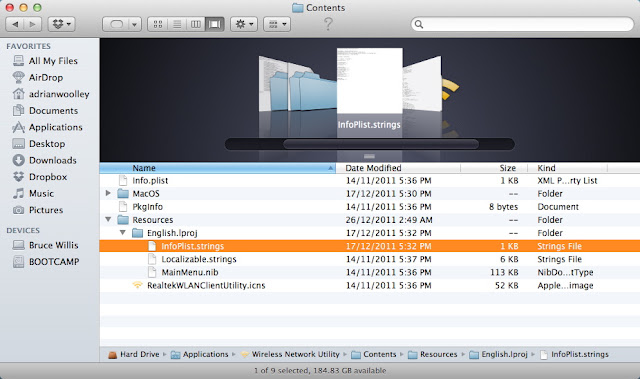This screenshot has height=379, width=640.
Task: Open the Dropbox toolbar menu
Action: coord(61,24)
